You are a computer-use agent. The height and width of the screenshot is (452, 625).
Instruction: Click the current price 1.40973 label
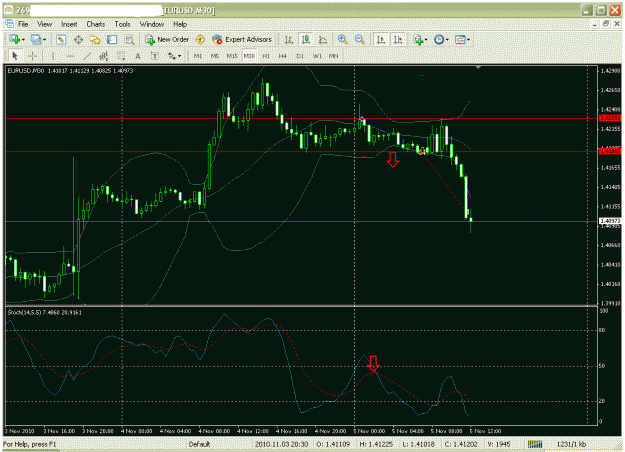tap(610, 221)
